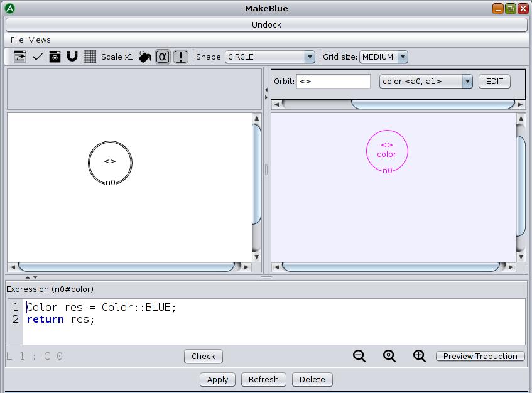
Task: Click Preview Traduction button
Action: pos(480,357)
